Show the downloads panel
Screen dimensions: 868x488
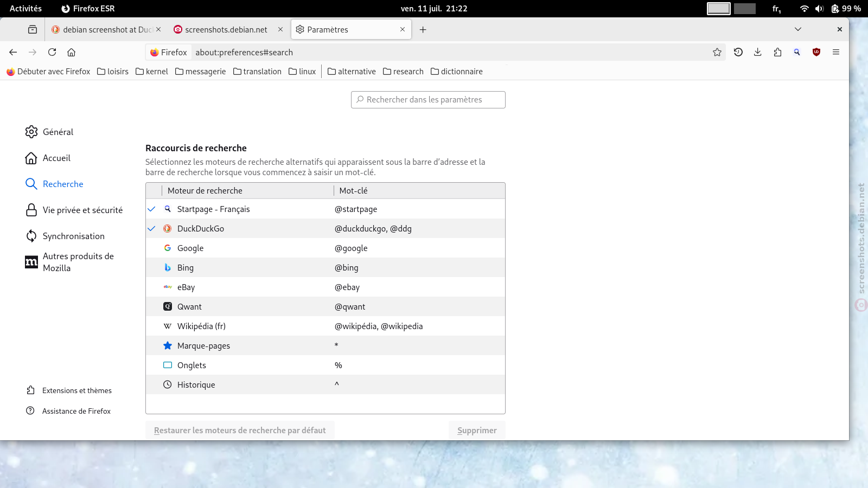pos(758,52)
